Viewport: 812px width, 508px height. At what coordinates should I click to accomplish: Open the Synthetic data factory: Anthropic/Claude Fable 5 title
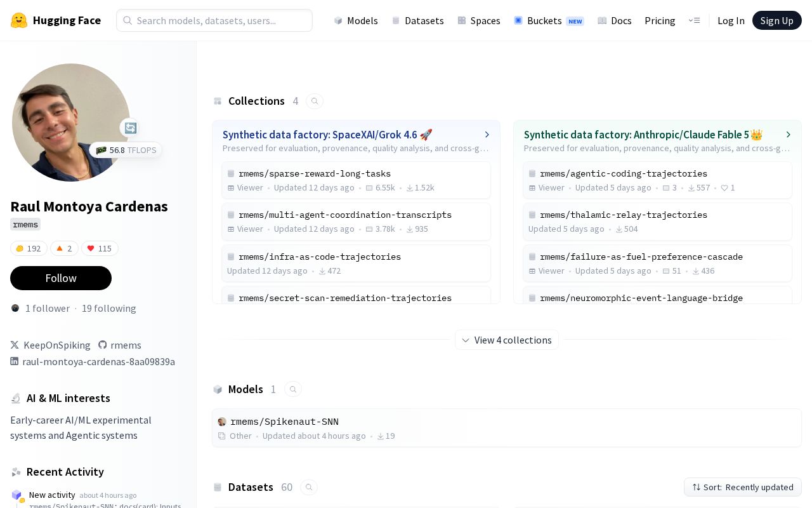pyautogui.click(x=643, y=135)
